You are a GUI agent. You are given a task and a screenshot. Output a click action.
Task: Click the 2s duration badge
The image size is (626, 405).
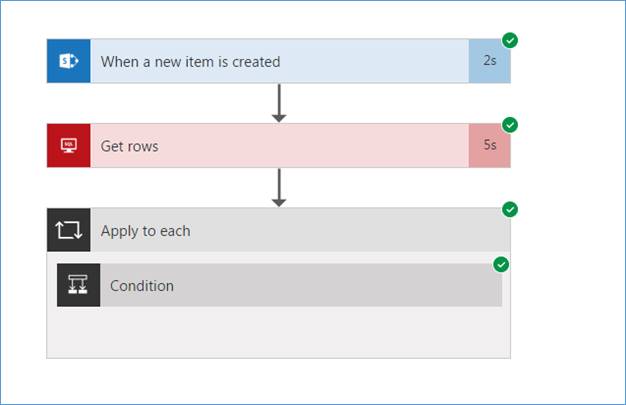click(x=489, y=61)
